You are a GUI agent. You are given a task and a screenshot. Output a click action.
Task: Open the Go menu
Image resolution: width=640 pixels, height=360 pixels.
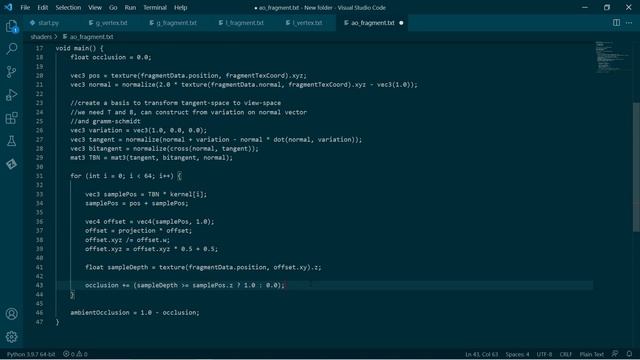point(113,7)
